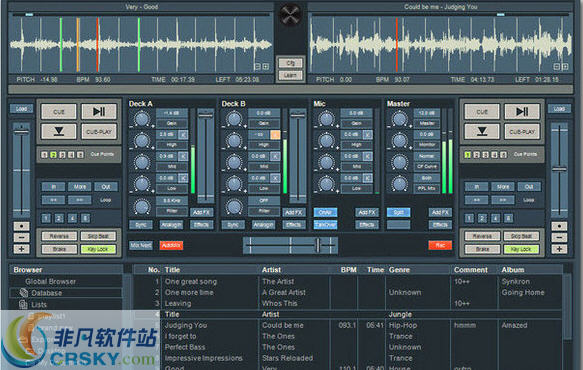
Task: Toggle Deck B High kill button (orange)
Action: (275, 135)
